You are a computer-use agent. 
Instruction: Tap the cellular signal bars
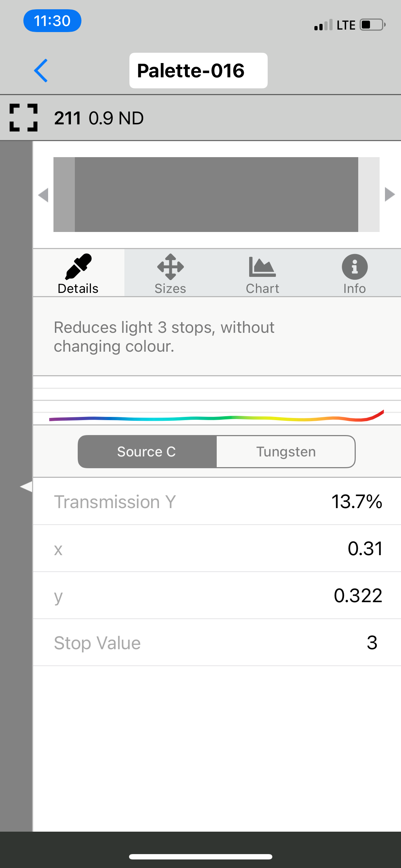(323, 25)
